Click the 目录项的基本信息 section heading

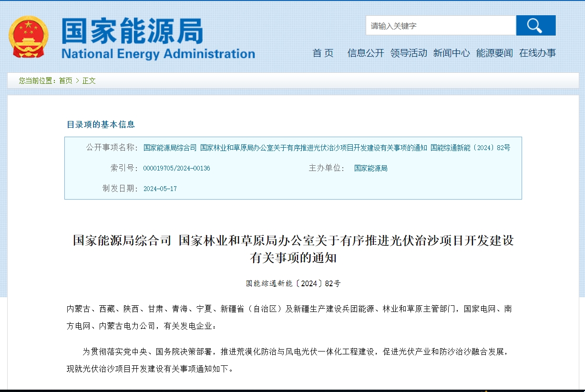coord(101,124)
